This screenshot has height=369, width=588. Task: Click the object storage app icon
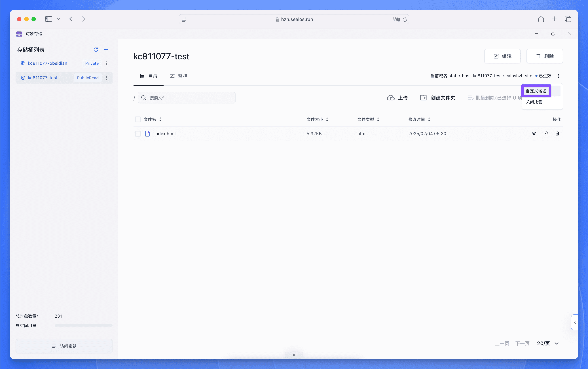coord(19,34)
